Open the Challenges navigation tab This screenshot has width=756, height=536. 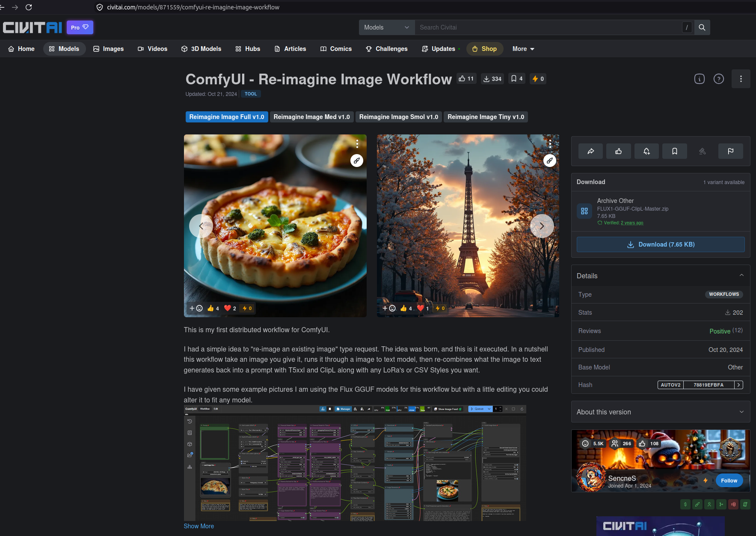tap(387, 49)
